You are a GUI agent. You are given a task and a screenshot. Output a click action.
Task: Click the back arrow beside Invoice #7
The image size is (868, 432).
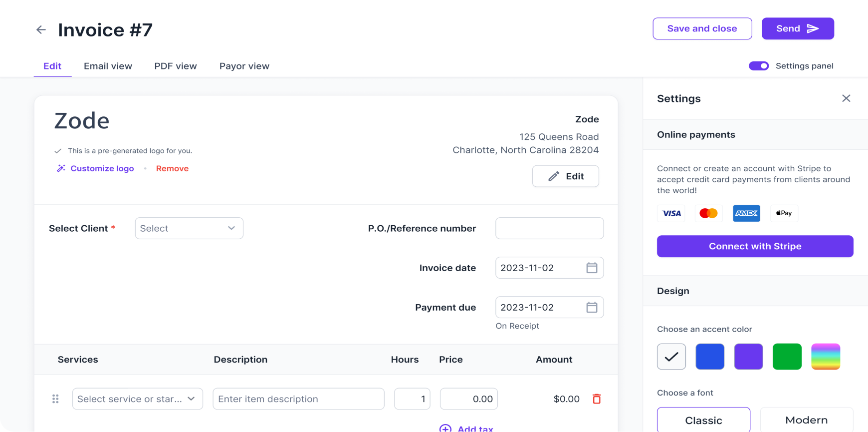(41, 30)
